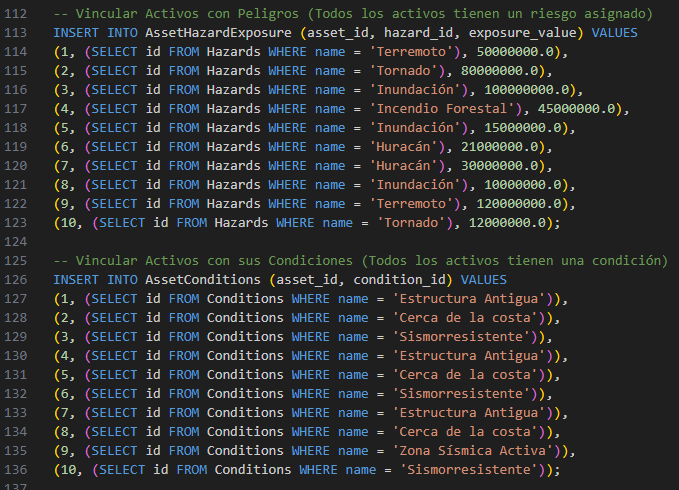Click 'Sismorresistente' on line 129
The width and height of the screenshot is (679, 490).
[461, 337]
